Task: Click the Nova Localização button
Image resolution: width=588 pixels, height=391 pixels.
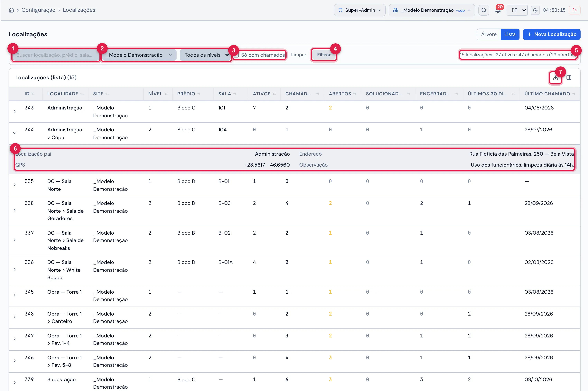Action: tap(552, 34)
